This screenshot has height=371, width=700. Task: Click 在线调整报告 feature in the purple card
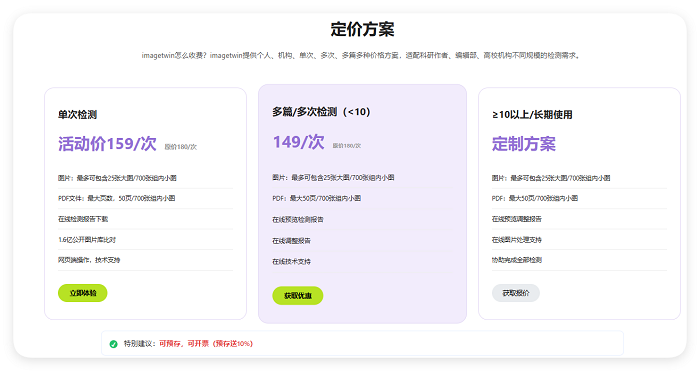tap(292, 241)
